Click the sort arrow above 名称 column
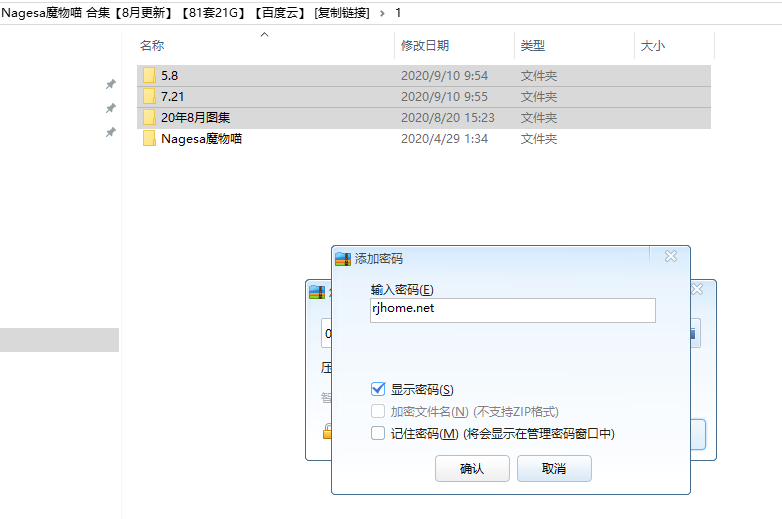The image size is (782, 519). 264,35
